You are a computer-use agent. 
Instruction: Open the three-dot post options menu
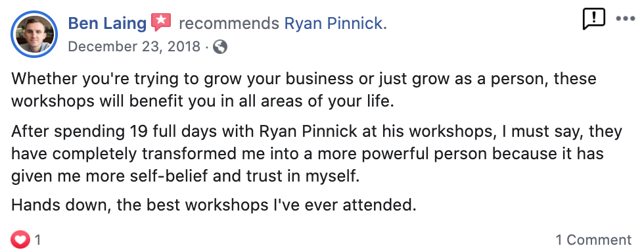point(625,19)
